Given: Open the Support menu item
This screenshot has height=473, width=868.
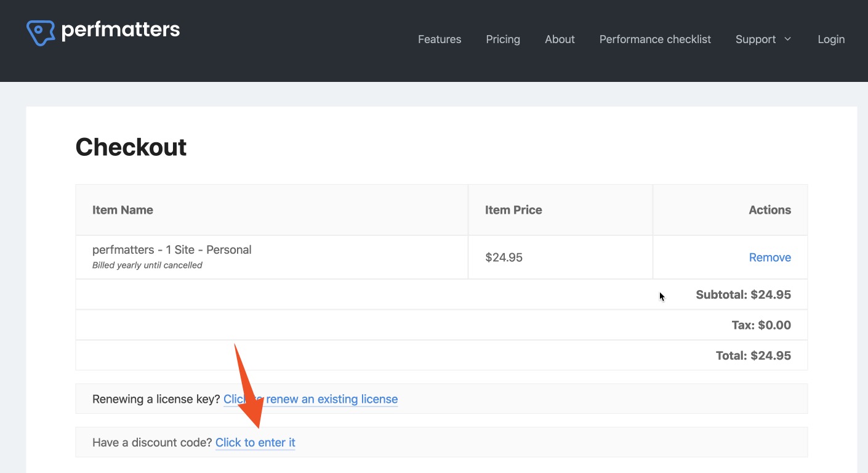Looking at the screenshot, I should (x=755, y=39).
